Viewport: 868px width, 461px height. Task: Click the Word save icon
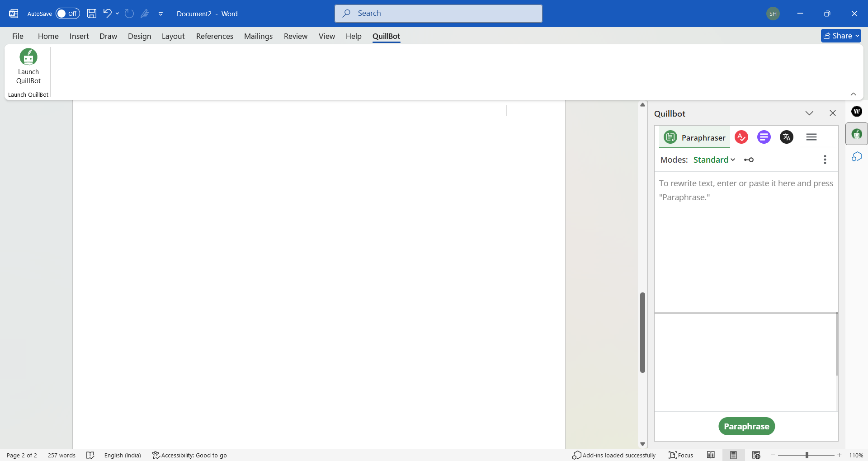(x=92, y=14)
